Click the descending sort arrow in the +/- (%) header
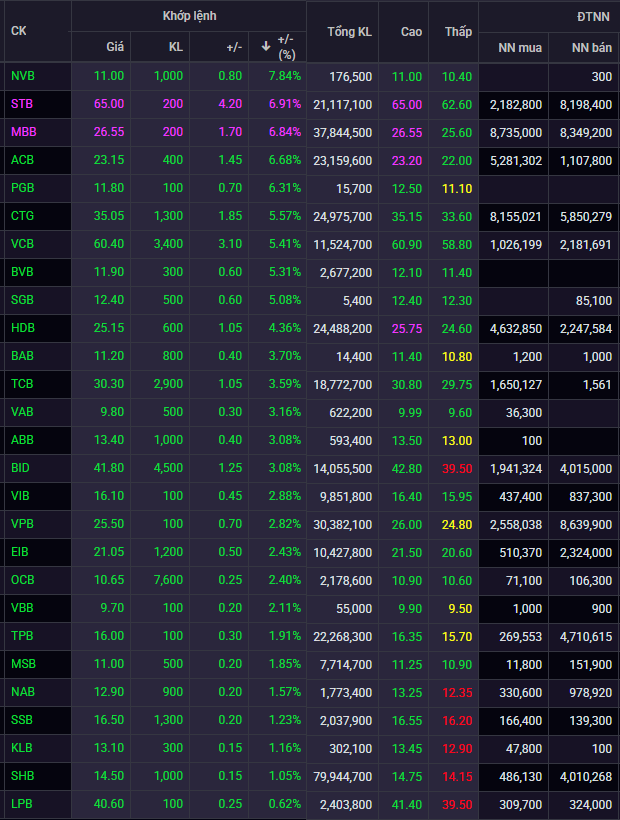Image resolution: width=620 pixels, height=820 pixels. (266, 46)
